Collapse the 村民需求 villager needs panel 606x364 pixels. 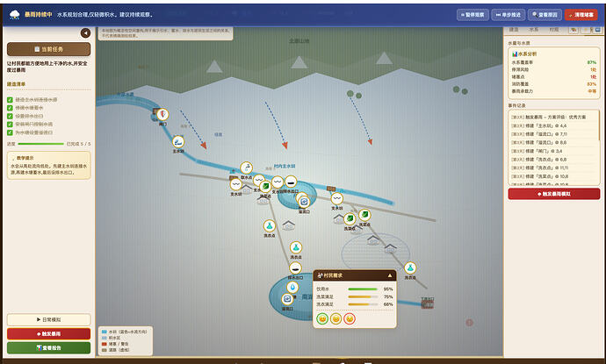pyautogui.click(x=390, y=275)
